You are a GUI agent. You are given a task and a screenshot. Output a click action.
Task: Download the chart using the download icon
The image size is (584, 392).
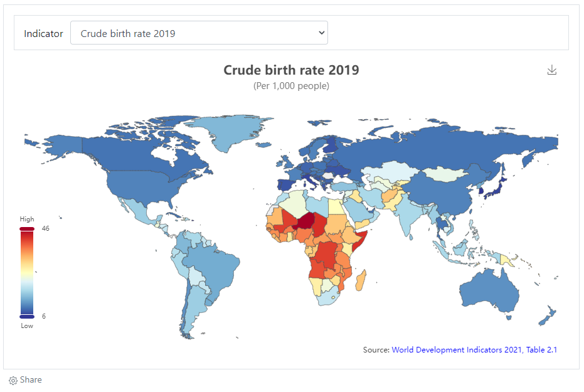[551, 70]
